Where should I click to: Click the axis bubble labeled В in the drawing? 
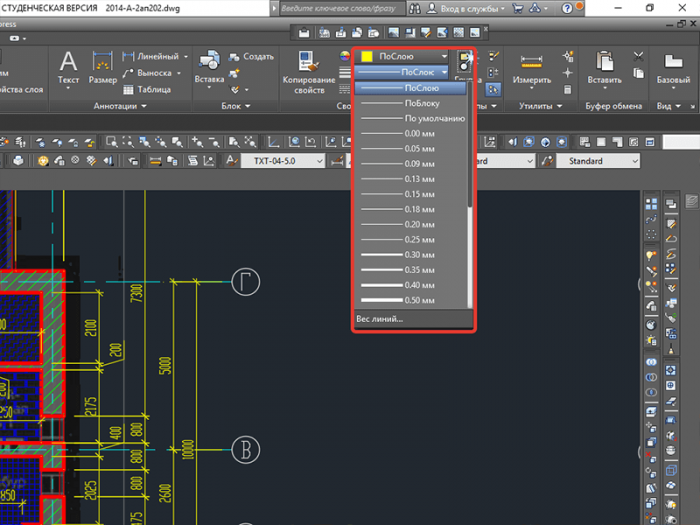[x=246, y=450]
